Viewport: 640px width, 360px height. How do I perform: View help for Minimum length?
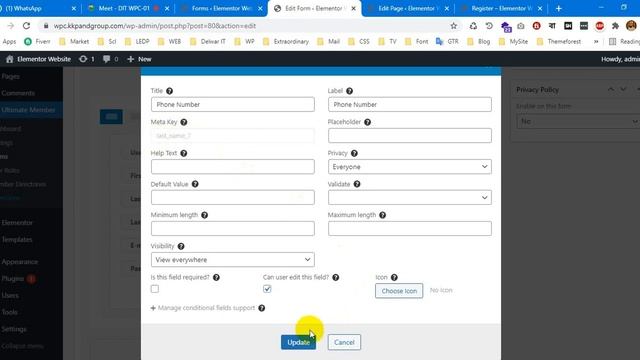point(204,215)
